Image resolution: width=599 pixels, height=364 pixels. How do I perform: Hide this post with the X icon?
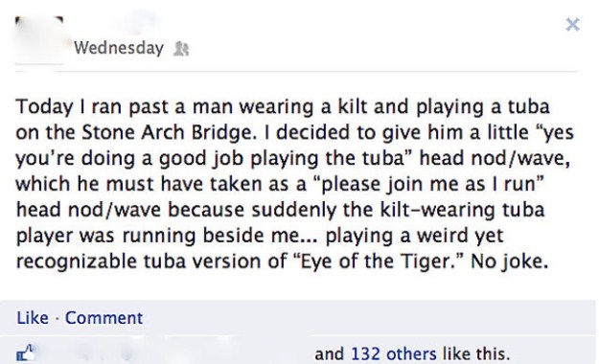tap(572, 25)
